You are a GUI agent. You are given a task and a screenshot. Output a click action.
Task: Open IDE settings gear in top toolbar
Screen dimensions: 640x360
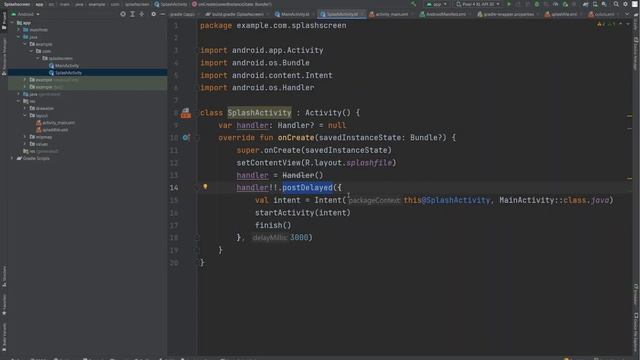tap(625, 4)
